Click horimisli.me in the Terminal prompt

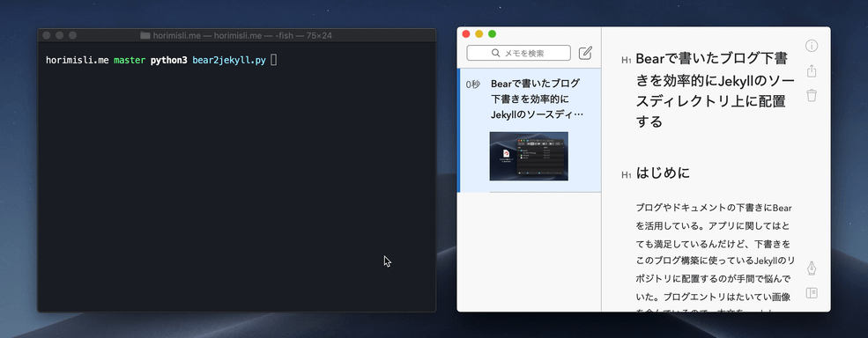(x=78, y=60)
